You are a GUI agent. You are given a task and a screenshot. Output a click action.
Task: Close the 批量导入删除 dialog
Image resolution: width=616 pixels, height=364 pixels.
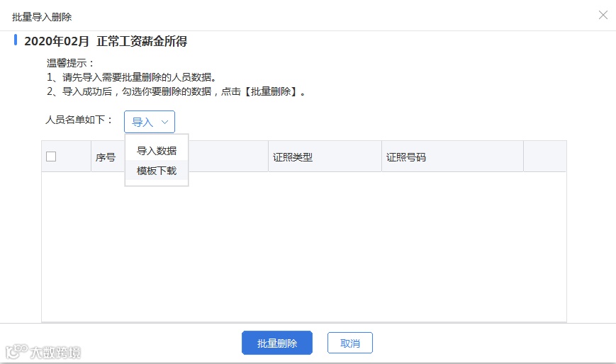click(603, 15)
